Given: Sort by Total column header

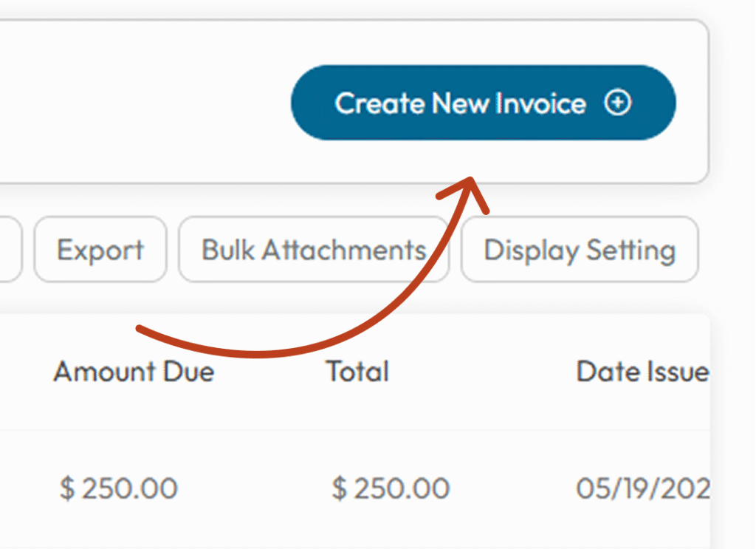Looking at the screenshot, I should click(358, 372).
